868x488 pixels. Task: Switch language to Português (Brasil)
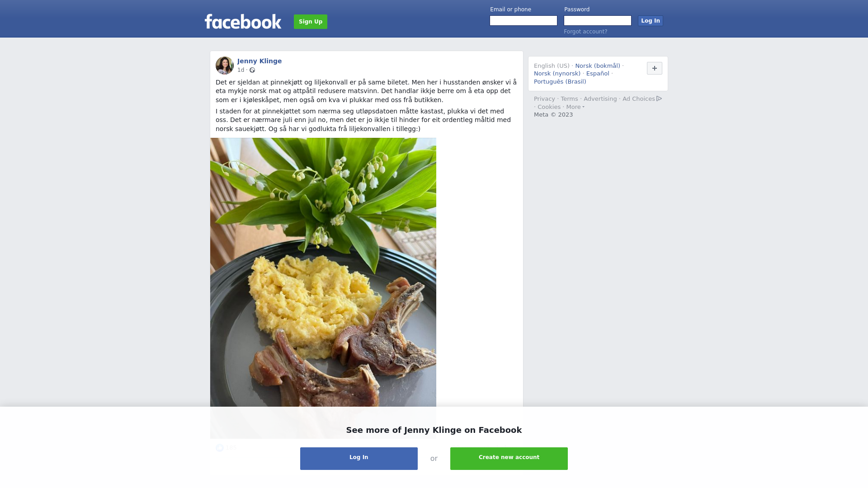tap(560, 82)
